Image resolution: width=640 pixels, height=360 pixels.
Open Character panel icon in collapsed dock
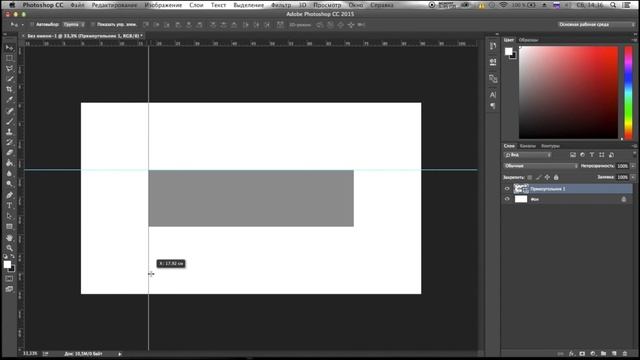493,95
